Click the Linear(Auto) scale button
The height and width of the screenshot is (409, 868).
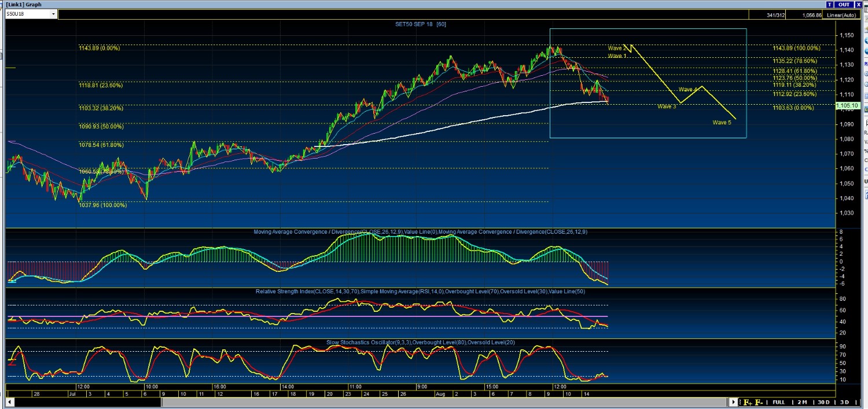pyautogui.click(x=841, y=15)
